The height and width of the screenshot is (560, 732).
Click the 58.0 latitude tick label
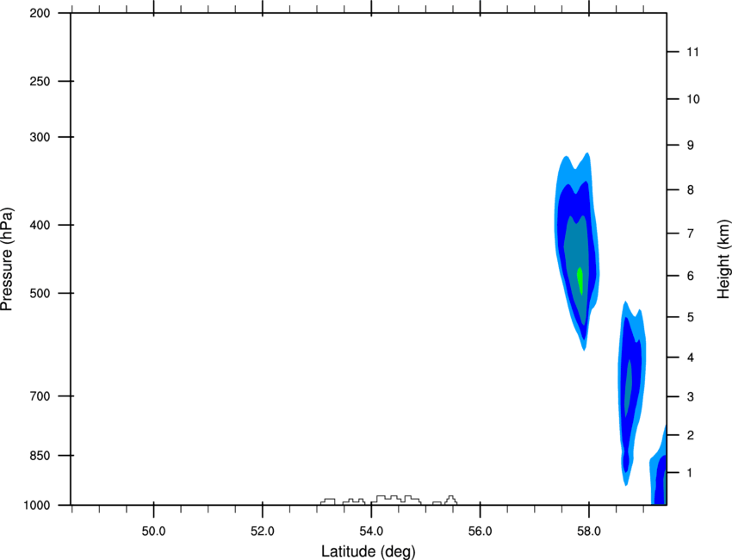[x=589, y=532]
